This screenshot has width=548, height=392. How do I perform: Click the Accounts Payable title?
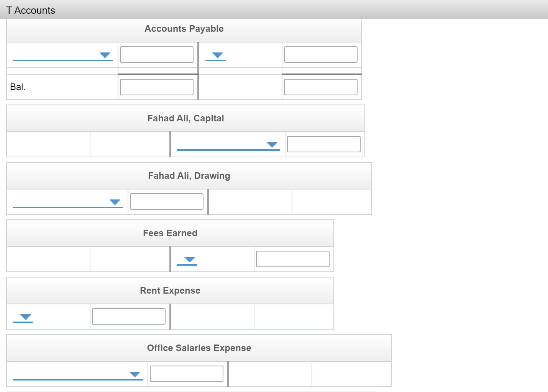click(x=184, y=29)
